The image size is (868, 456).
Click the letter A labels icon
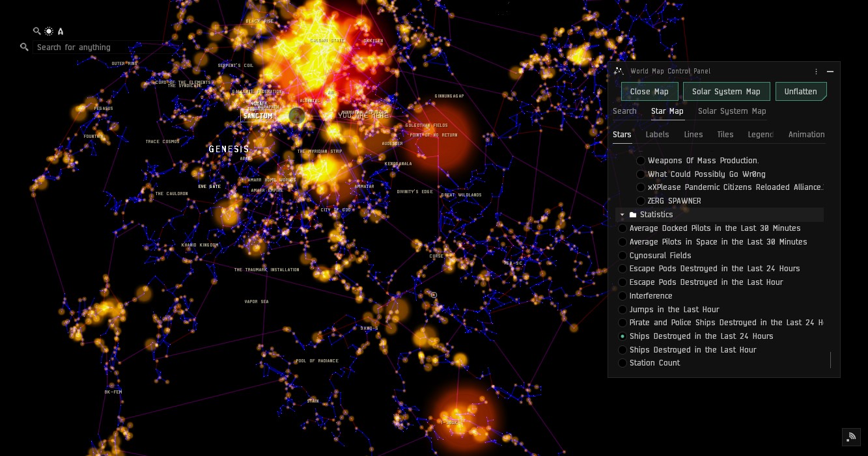61,31
